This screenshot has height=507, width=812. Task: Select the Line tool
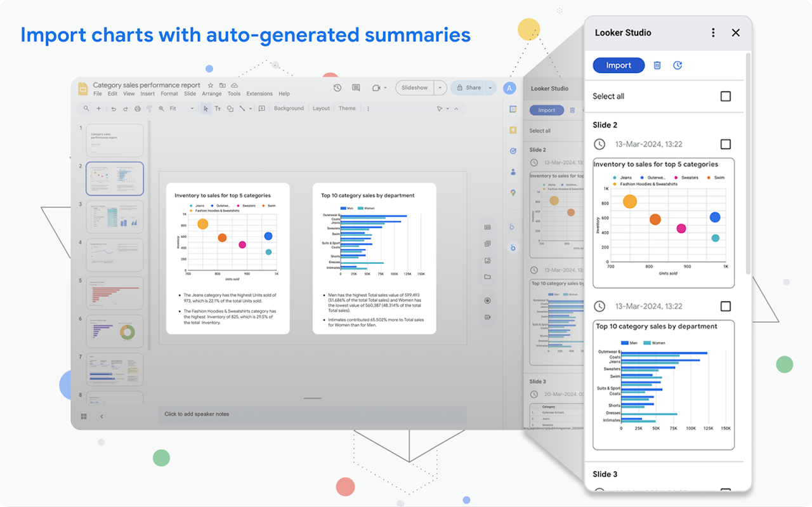click(x=241, y=109)
